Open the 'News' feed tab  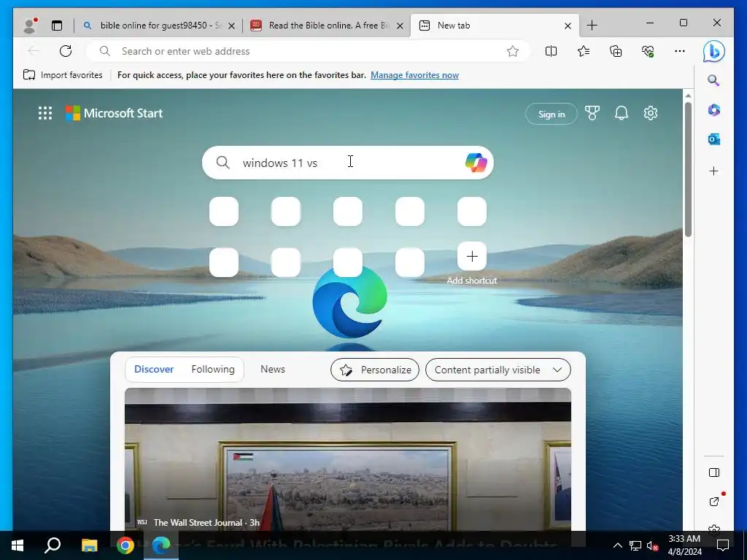[x=273, y=369]
